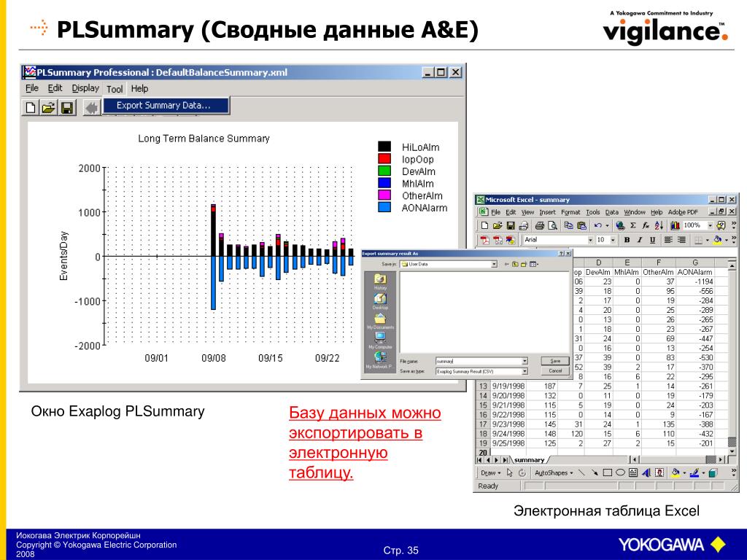Click Up One Level icon in export dialog
Viewport: 747px width, 560px height.
click(x=515, y=264)
